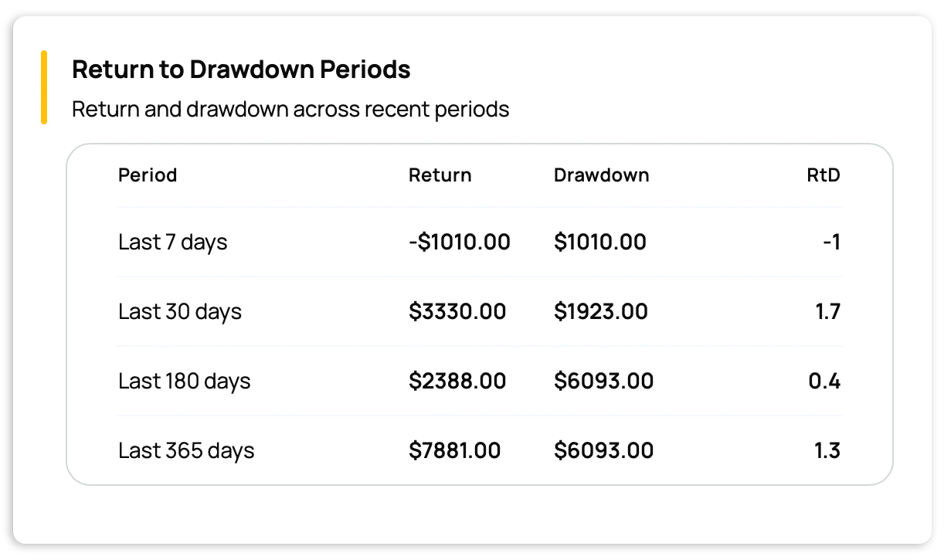Viewport: 944px width, 560px height.
Task: Select the Last 30 days row label
Action: (x=180, y=311)
